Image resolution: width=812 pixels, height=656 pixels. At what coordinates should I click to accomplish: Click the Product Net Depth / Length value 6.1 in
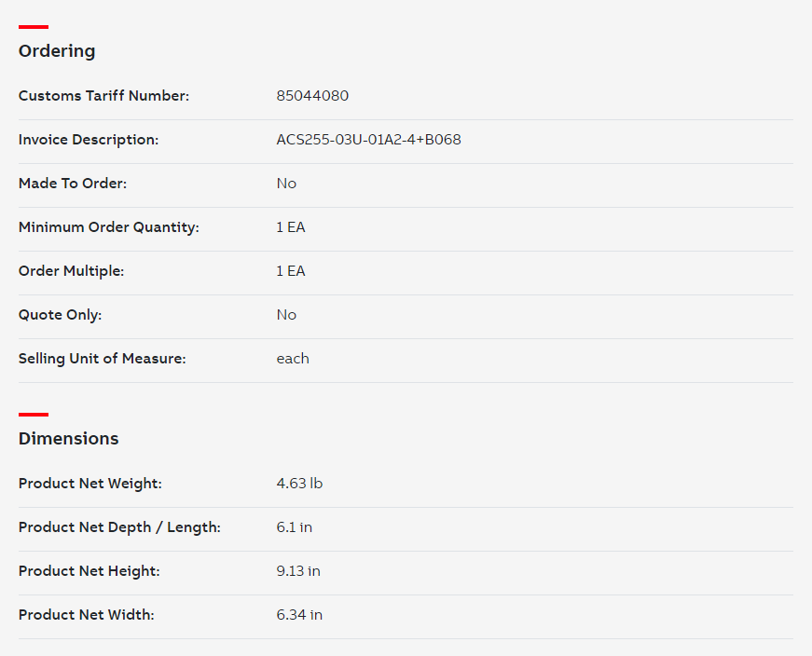click(295, 527)
